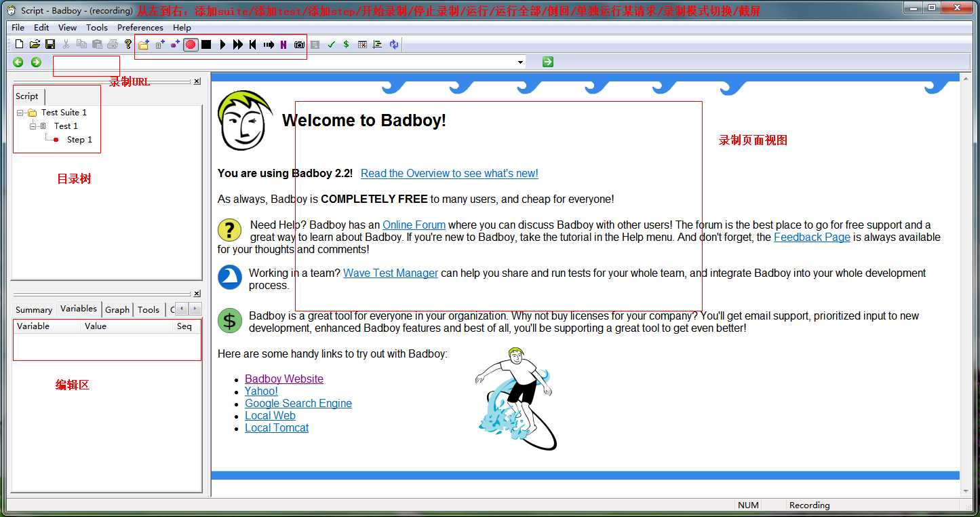Add a new Step with the purple dot icon
The image size is (980, 517).
point(176,44)
